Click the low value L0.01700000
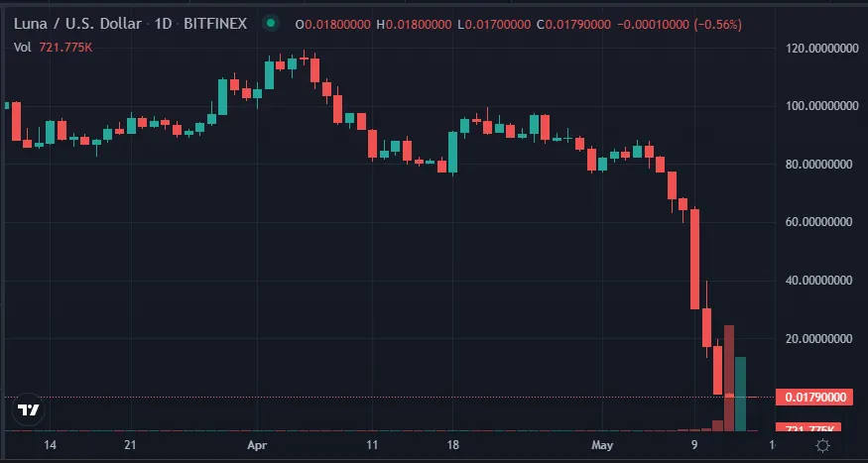 coord(493,25)
